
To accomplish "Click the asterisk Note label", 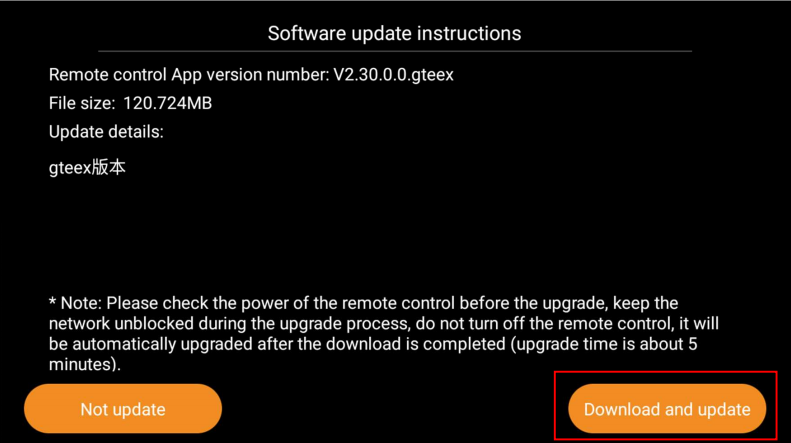I will (x=76, y=303).
